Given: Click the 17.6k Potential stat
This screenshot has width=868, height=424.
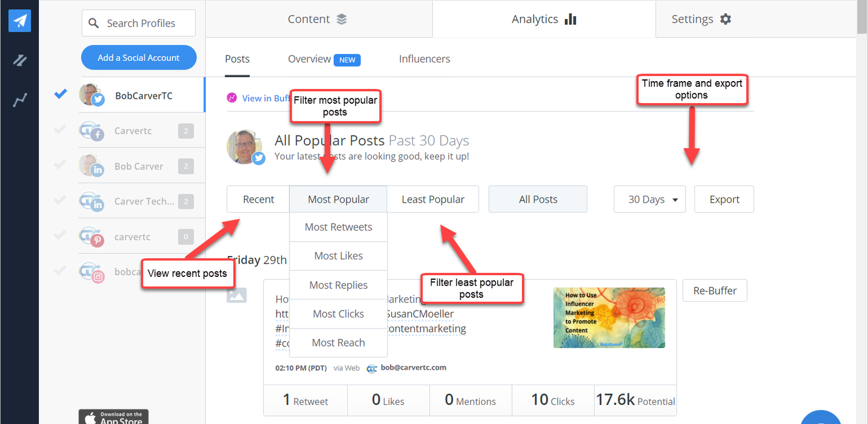Looking at the screenshot, I should (x=635, y=400).
